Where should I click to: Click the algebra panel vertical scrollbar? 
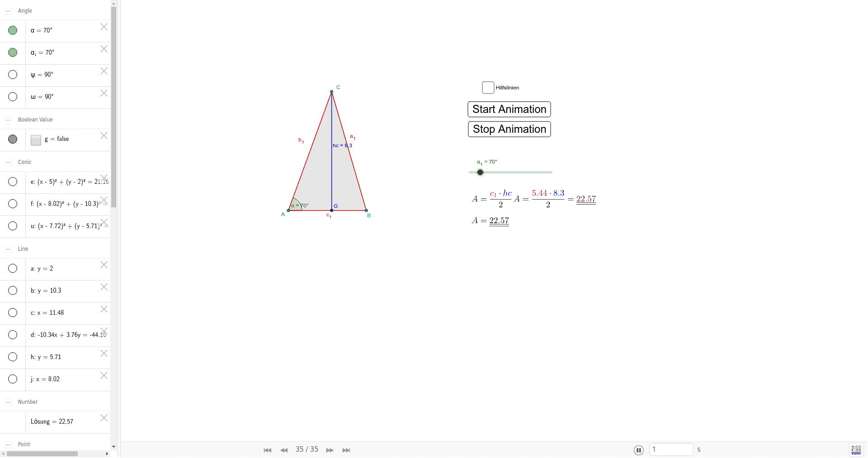tap(114, 107)
